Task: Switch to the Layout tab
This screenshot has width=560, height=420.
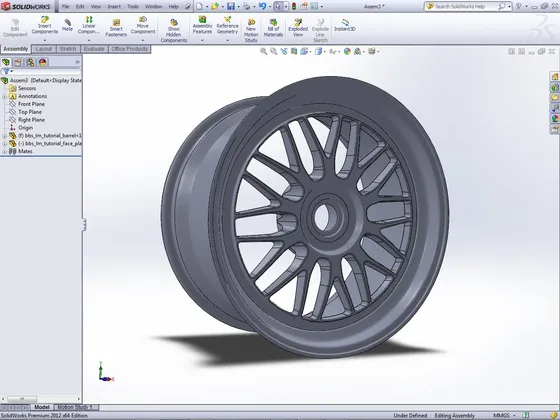Action: tap(44, 49)
